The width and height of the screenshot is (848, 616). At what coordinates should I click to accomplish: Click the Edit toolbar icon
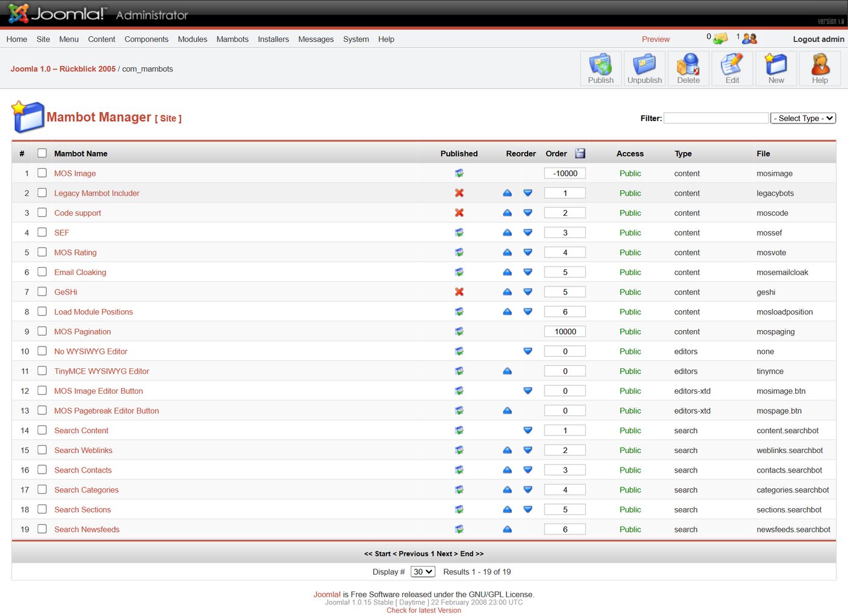732,68
